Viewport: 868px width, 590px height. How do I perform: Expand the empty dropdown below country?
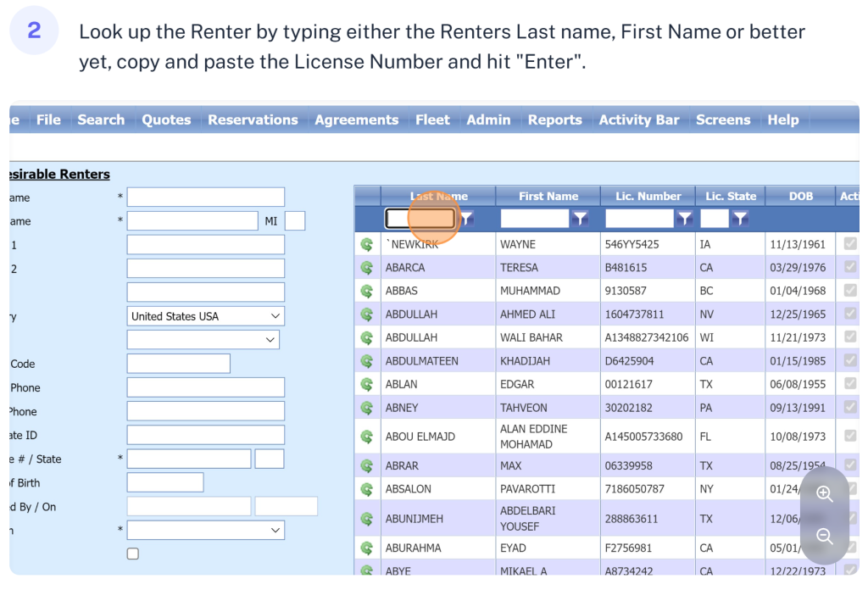pyautogui.click(x=203, y=340)
